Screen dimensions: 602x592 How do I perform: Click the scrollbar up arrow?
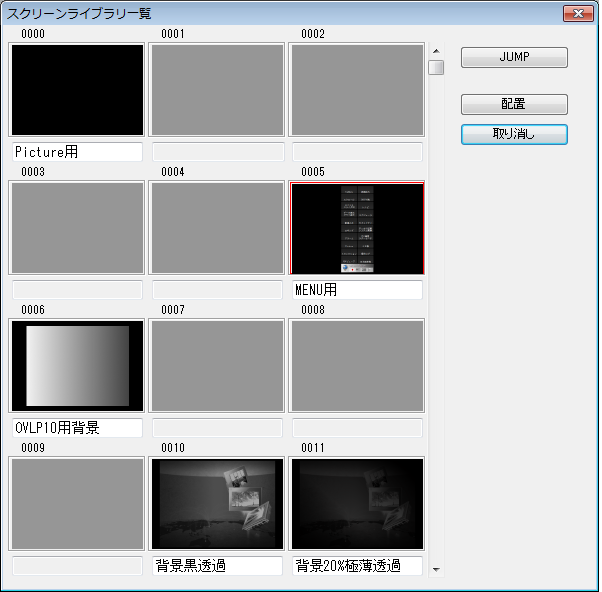[x=436, y=50]
